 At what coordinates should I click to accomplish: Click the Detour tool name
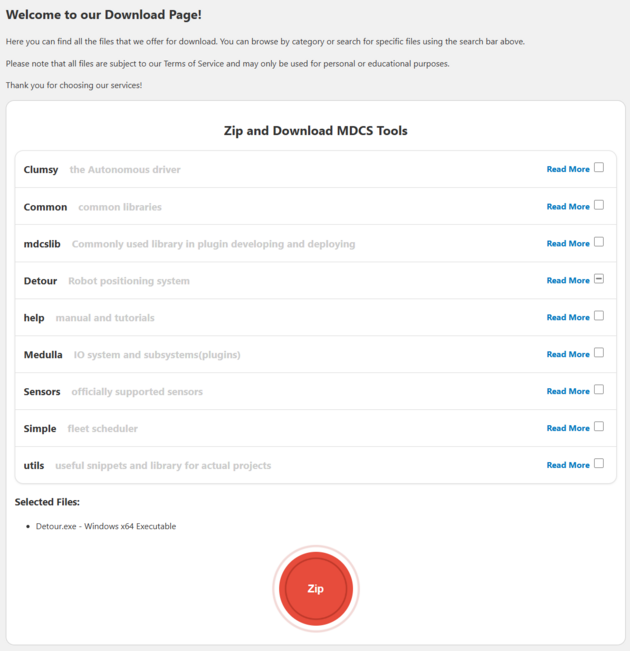click(x=41, y=281)
